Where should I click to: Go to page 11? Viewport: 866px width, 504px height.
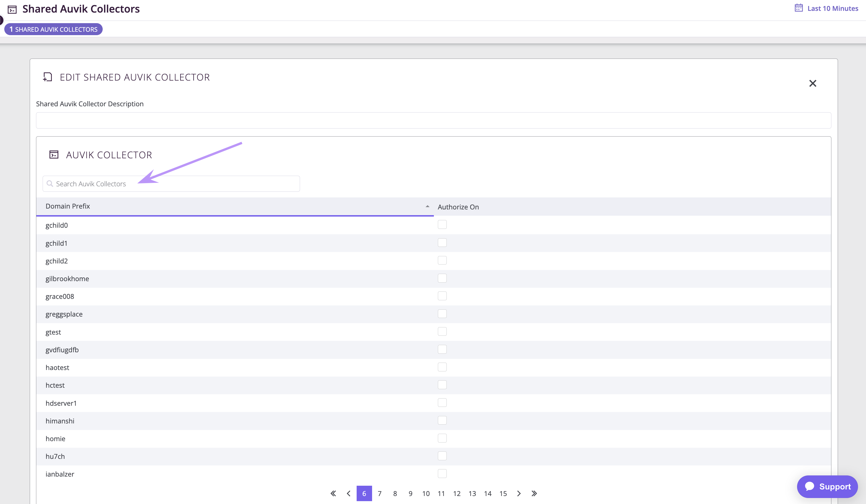pyautogui.click(x=441, y=493)
